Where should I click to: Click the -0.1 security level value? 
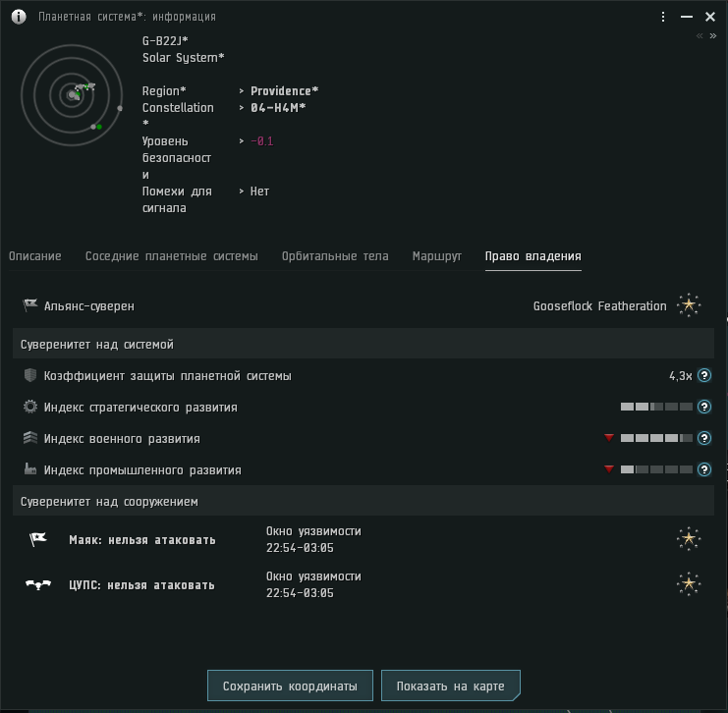262,141
